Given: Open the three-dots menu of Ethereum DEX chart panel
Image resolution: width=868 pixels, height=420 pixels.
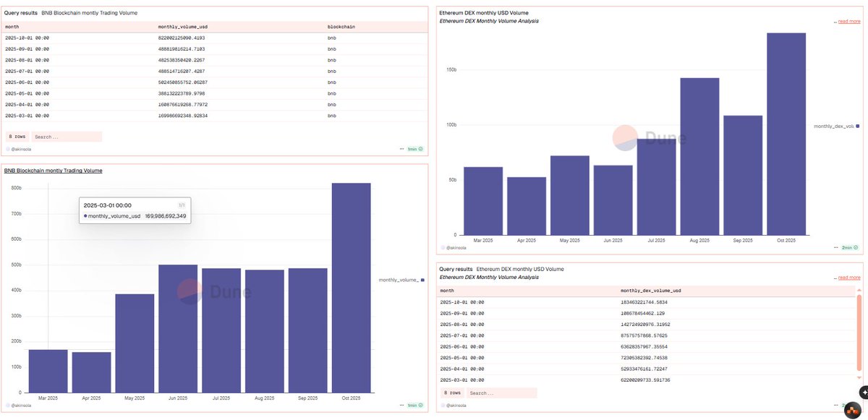Looking at the screenshot, I should pos(835,247).
